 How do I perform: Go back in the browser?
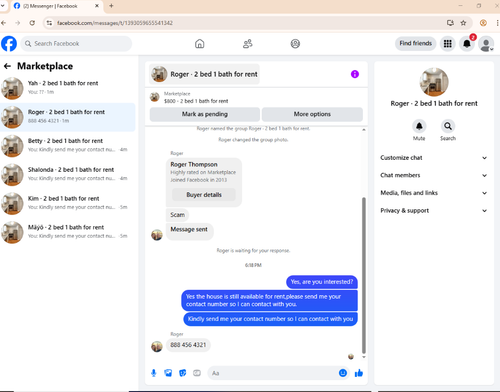[4, 23]
